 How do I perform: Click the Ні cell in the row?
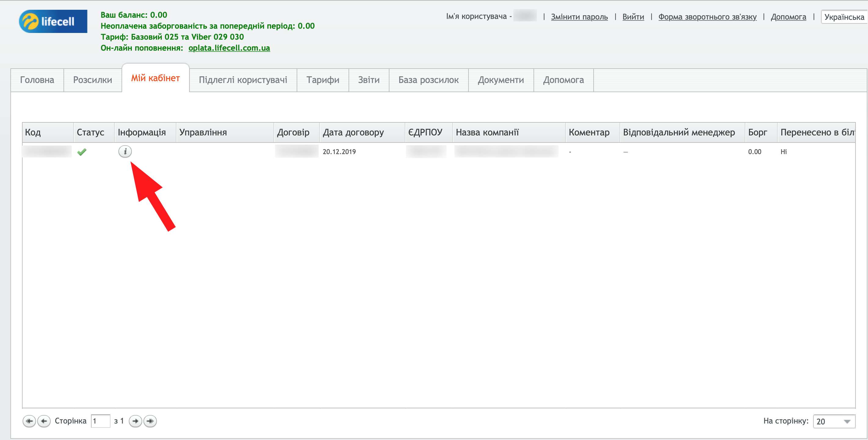(x=783, y=152)
